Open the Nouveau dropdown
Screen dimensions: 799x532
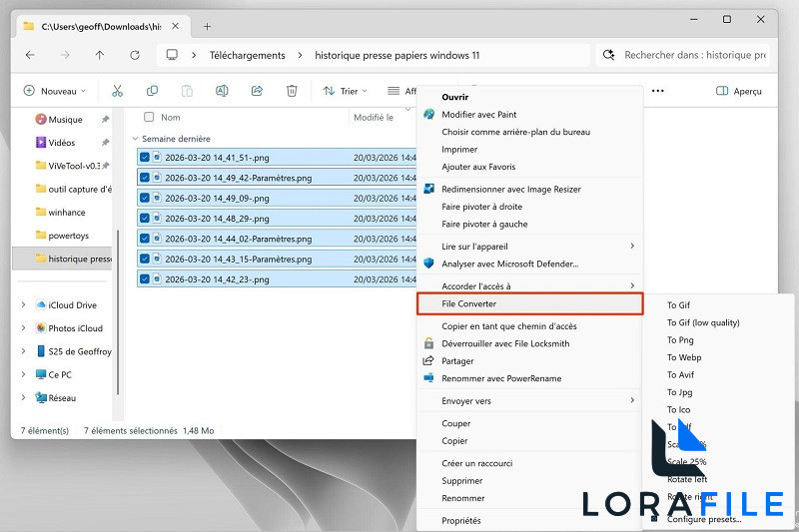55,91
